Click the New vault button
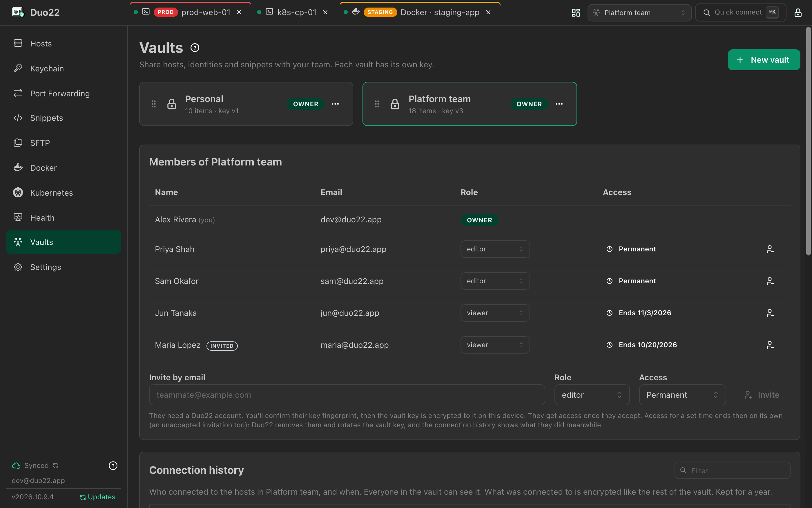Image resolution: width=812 pixels, height=508 pixels. pos(764,60)
